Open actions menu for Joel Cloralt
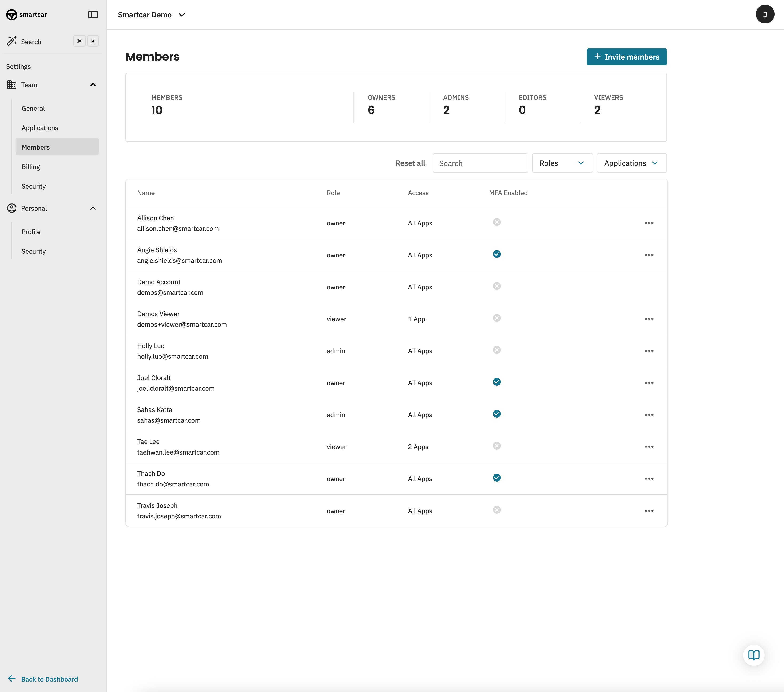This screenshot has height=692, width=784. (x=649, y=383)
